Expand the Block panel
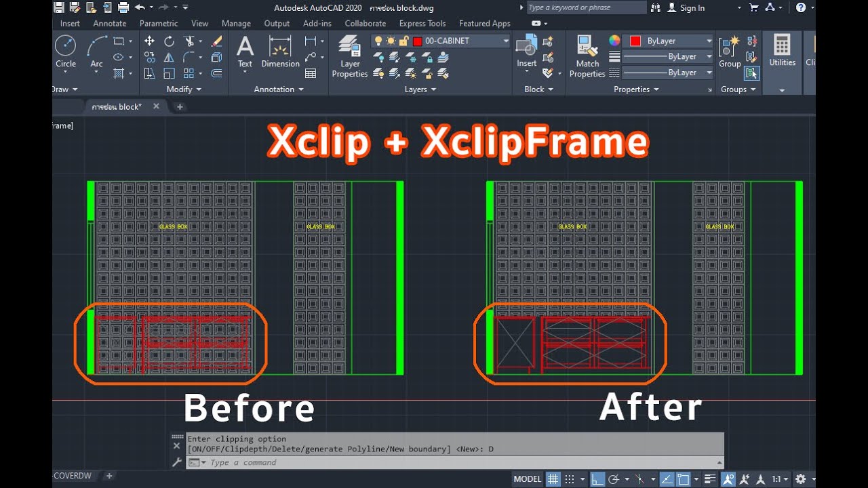 pyautogui.click(x=539, y=89)
